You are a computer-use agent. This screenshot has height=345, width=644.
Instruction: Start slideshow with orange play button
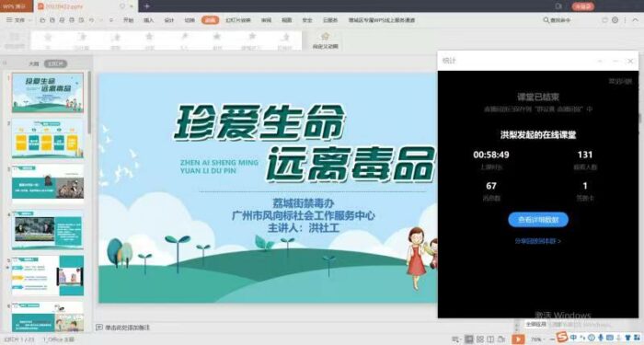point(518,339)
